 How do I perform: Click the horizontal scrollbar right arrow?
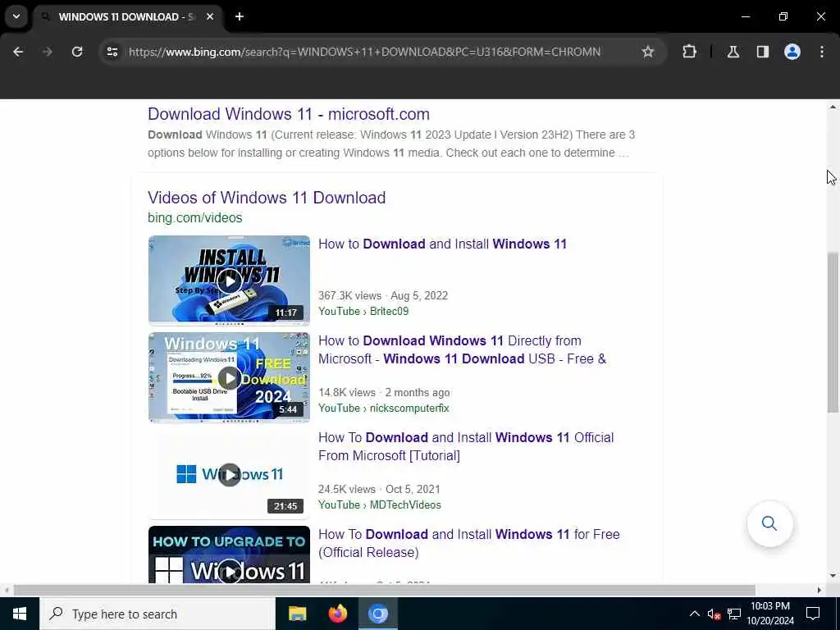pos(819,591)
